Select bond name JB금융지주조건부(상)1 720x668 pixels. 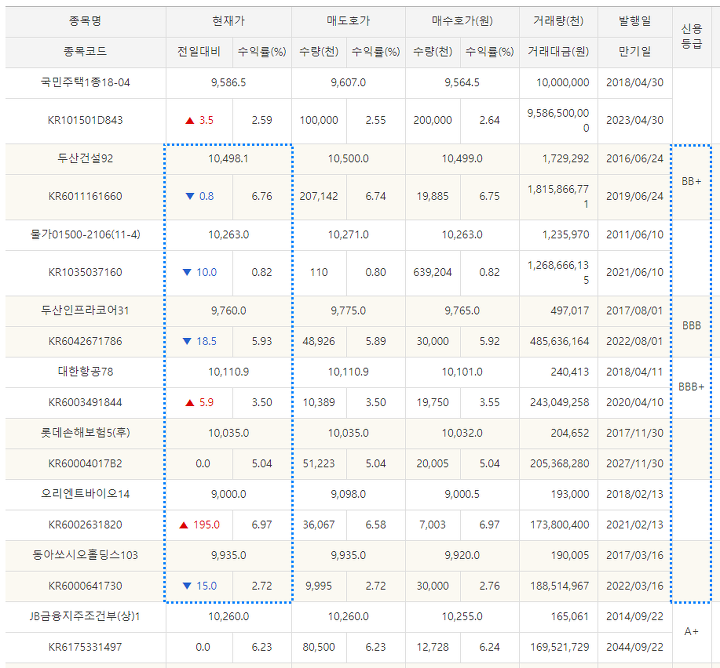(x=85, y=616)
